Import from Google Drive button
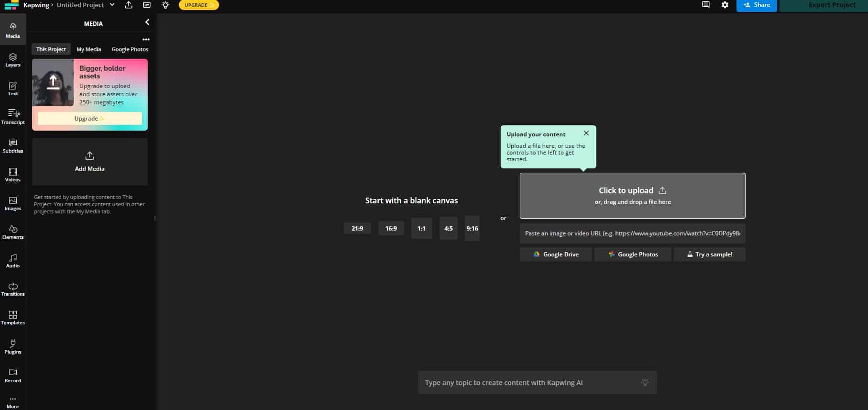Viewport: 868px width, 410px height. coord(556,255)
